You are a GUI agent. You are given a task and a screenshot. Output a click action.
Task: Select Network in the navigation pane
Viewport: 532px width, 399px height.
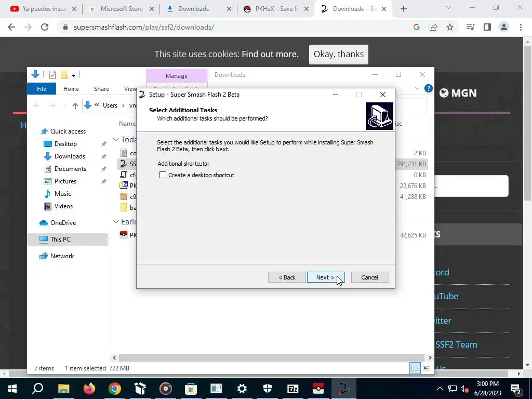coord(62,256)
